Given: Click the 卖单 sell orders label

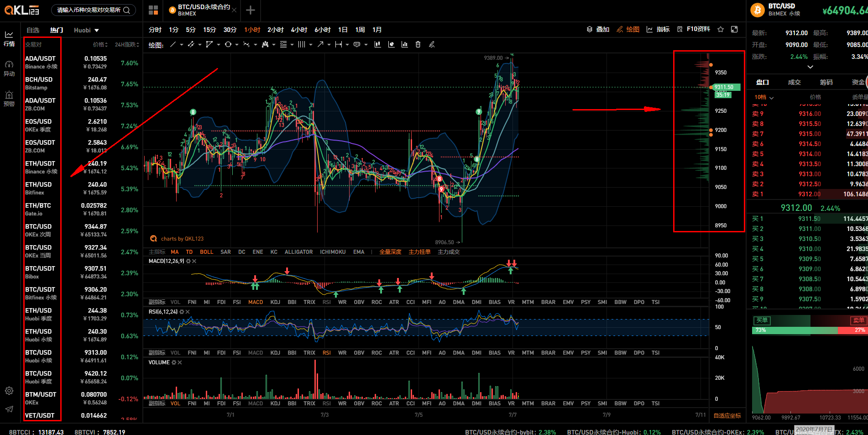Looking at the screenshot, I should [858, 320].
